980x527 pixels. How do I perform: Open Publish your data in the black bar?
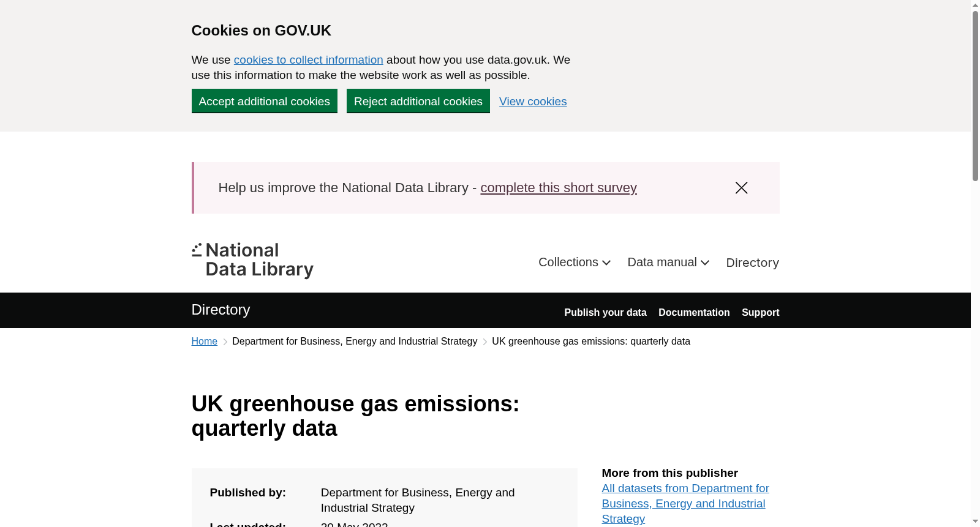click(605, 312)
